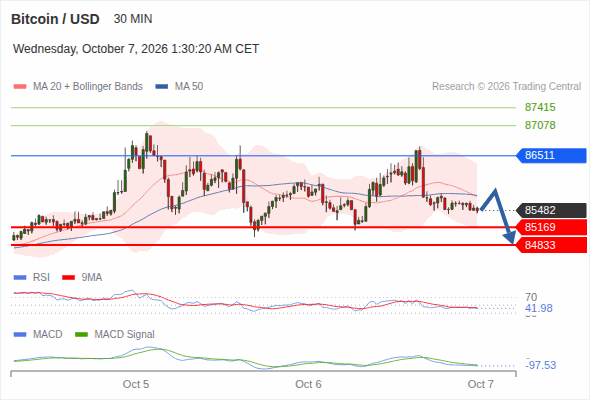Viewport: 590px width, 400px height.
Task: Click the Oct 5 date axis label
Action: (136, 385)
